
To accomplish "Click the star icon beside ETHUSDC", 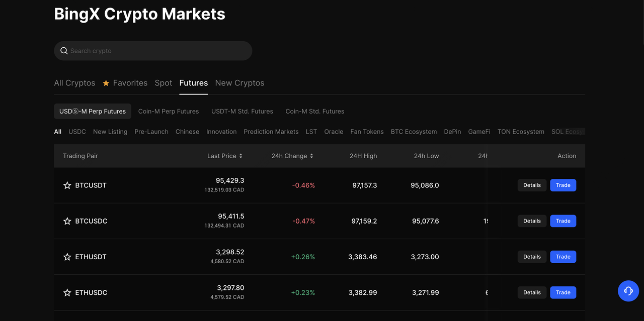I will [67, 292].
